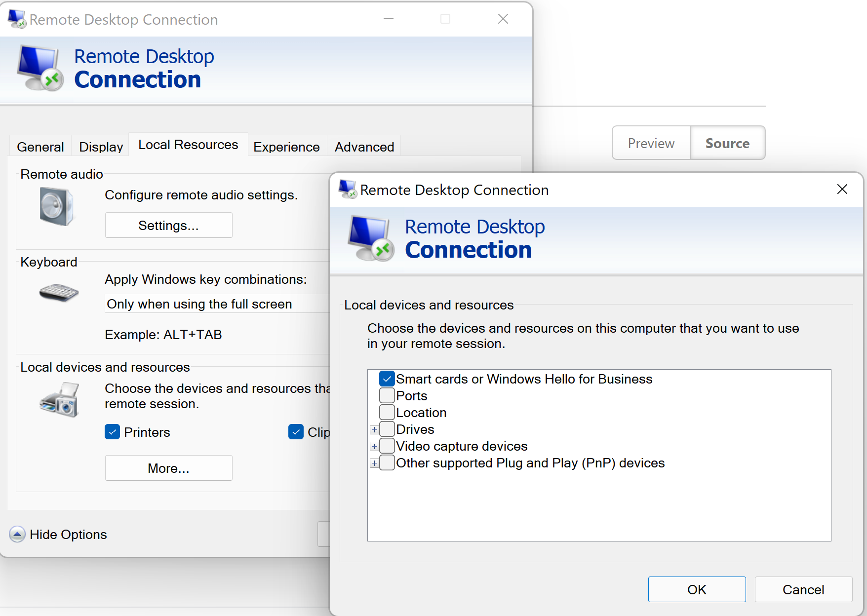
Task: Check Other supported Plug and Play devices checkbox
Action: 387,462
